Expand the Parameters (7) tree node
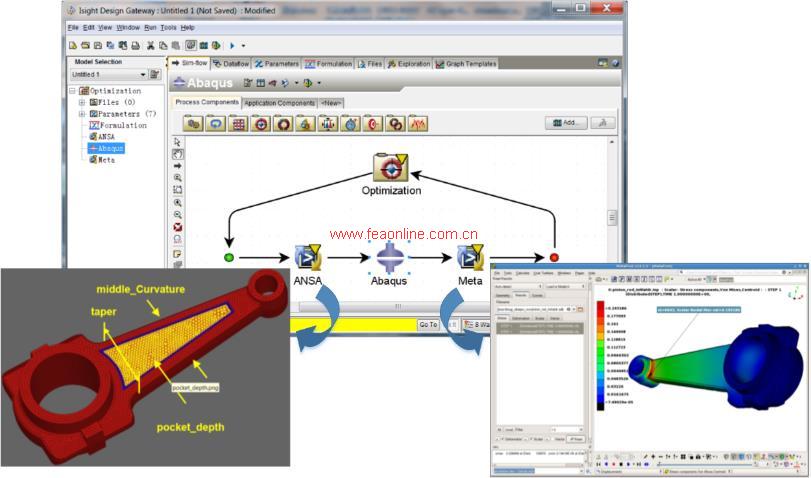Screen dimensions: 811x478 click(x=83, y=114)
